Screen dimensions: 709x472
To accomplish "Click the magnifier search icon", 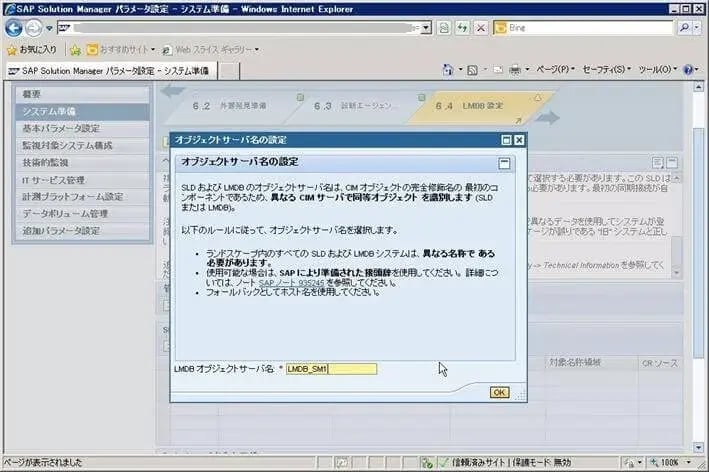I will click(684, 28).
